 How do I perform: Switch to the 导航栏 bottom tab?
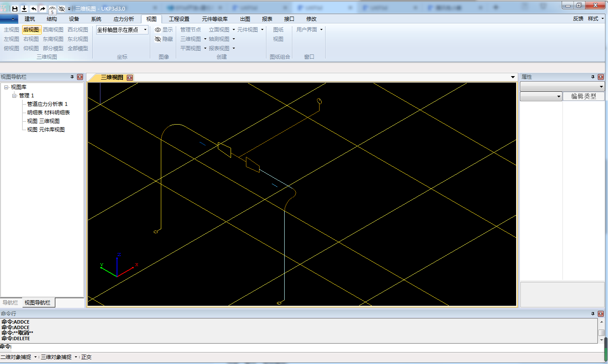11,303
